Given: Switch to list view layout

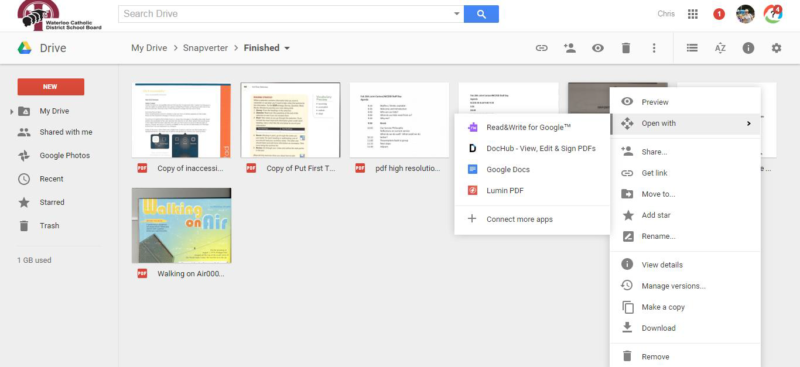Looking at the screenshot, I should 692,48.
